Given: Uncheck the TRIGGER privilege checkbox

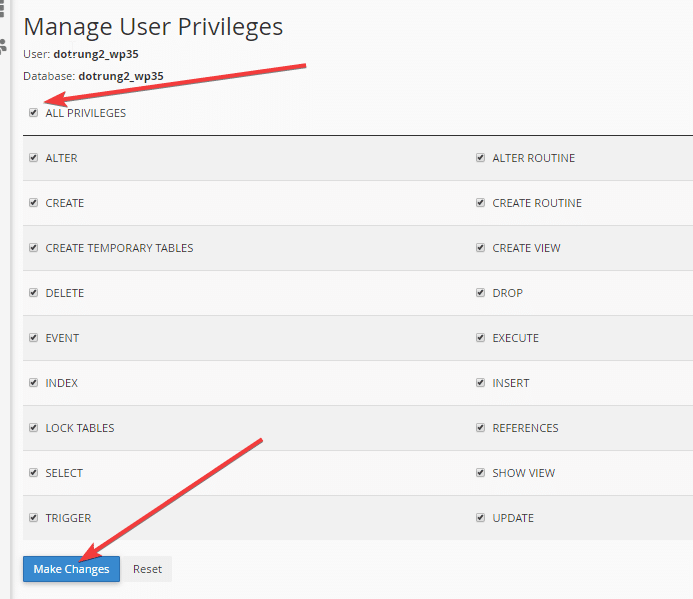Looking at the screenshot, I should [34, 518].
